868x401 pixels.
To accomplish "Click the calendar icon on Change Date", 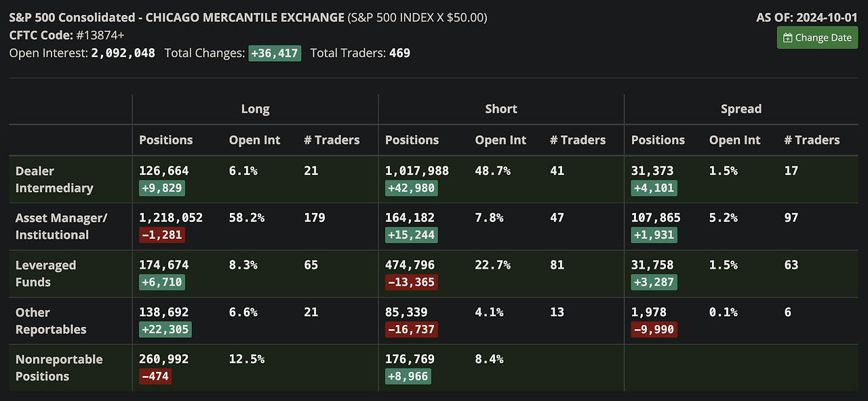I will (788, 38).
